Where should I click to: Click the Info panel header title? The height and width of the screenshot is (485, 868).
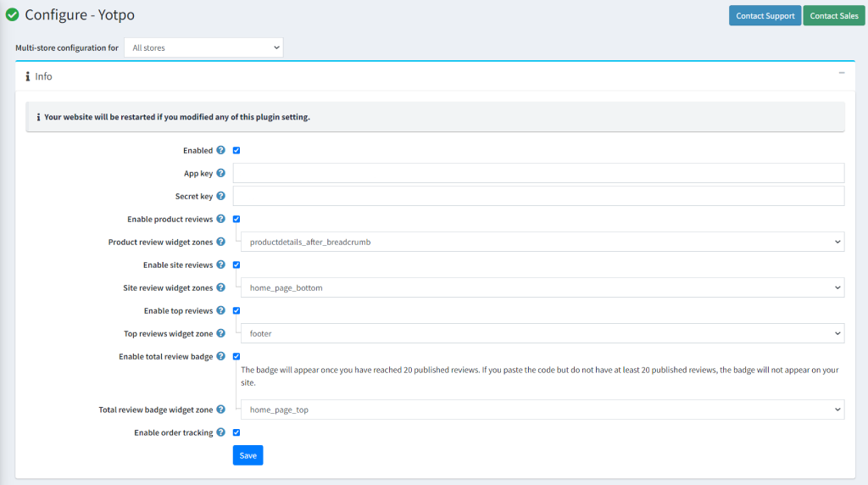point(44,76)
